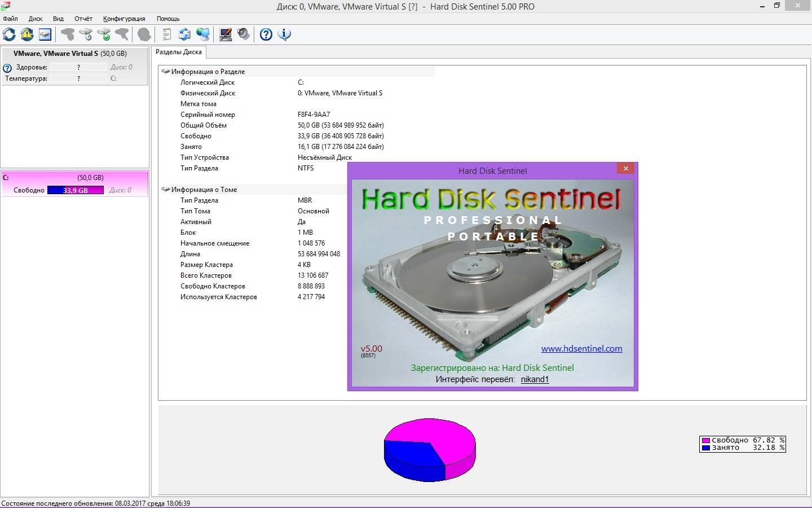Image resolution: width=812 pixels, height=508 pixels.
Task: Click the Всего Кластеров value 13 106 687
Action: point(313,275)
